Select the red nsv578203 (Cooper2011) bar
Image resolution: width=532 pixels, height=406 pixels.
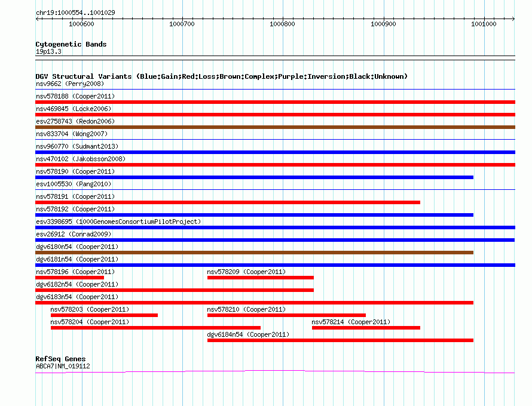(104, 315)
